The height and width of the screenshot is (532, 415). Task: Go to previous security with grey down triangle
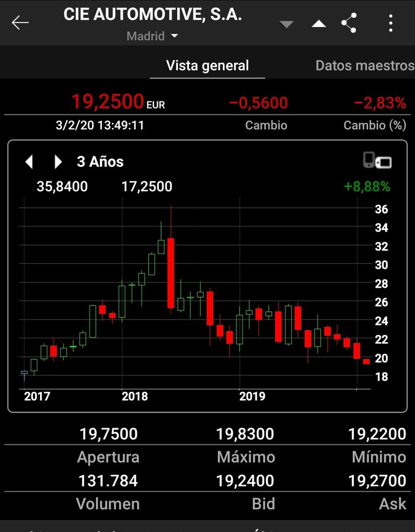click(287, 24)
